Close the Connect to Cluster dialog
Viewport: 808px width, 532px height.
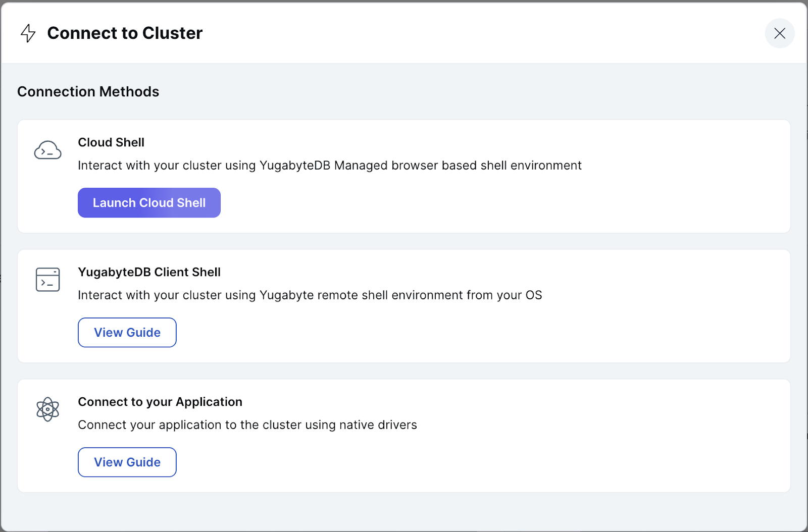[x=779, y=33]
